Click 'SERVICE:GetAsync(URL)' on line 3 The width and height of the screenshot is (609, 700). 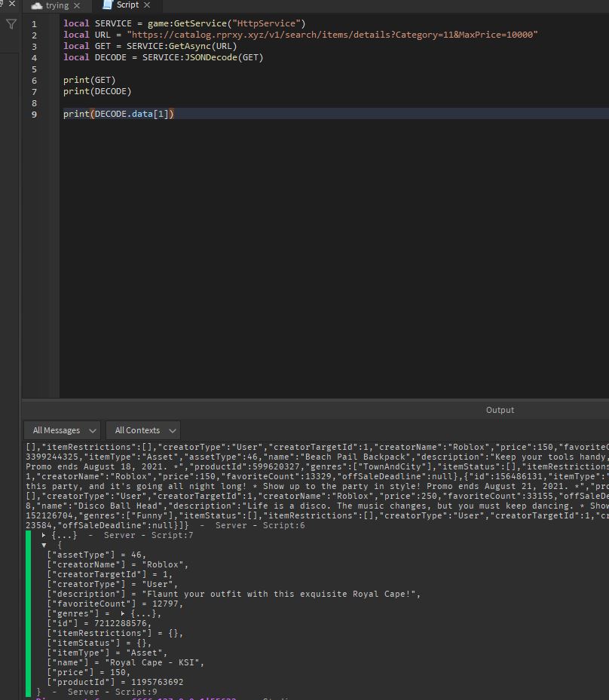[182, 46]
